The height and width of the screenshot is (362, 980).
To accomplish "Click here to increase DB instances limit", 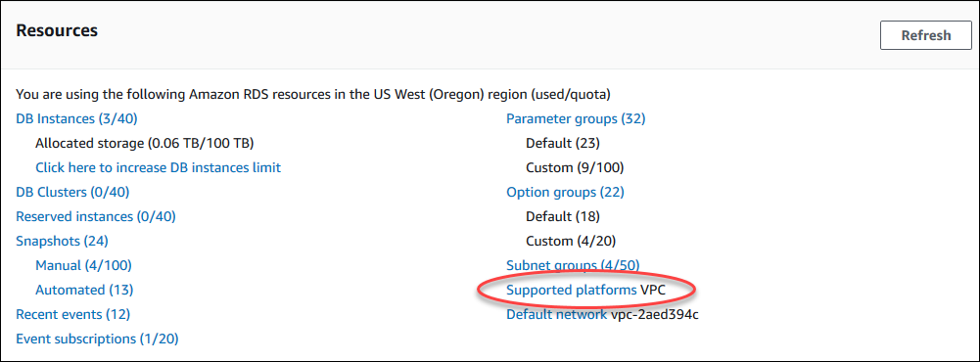I will pyautogui.click(x=159, y=167).
